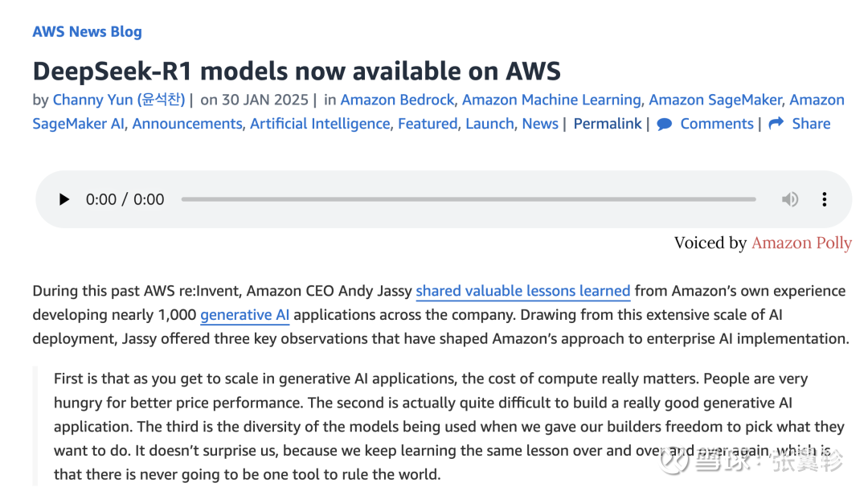Mute the audio player volume
868x487 pixels.
790,199
